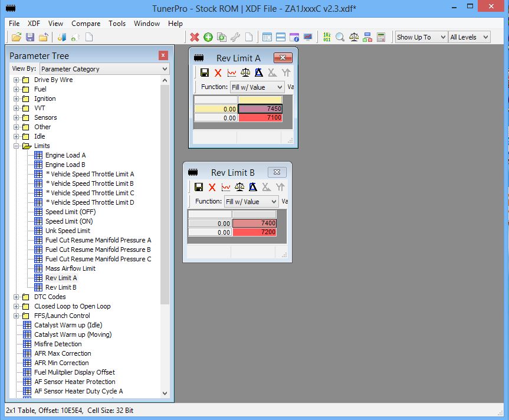Open graph view icon in Rev Limit B
Viewport: 509px width, 420px height.
226,187
